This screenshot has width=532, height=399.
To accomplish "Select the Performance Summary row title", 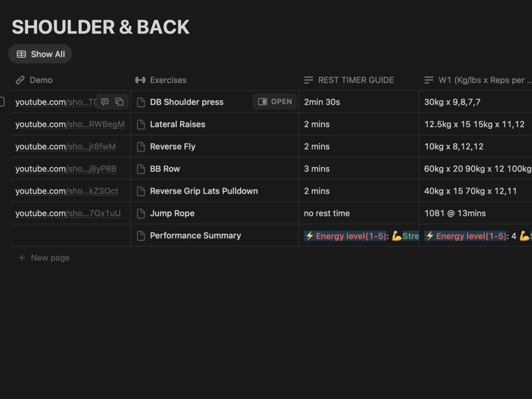I will point(195,236).
